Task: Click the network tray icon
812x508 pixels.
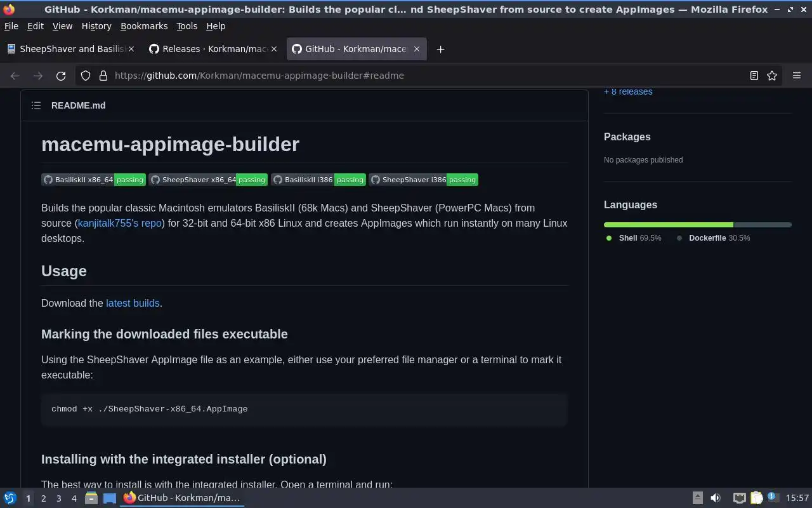Action: 739,498
